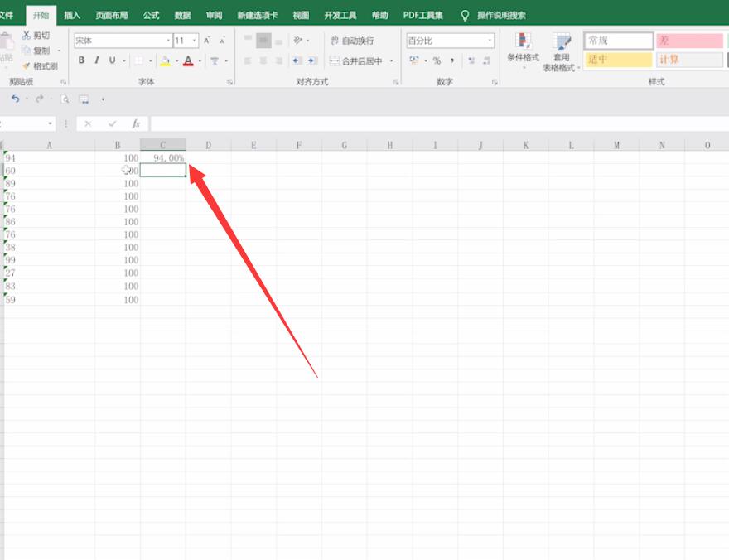Apply font color with the red A icon
This screenshot has height=560, width=729.
(x=188, y=60)
